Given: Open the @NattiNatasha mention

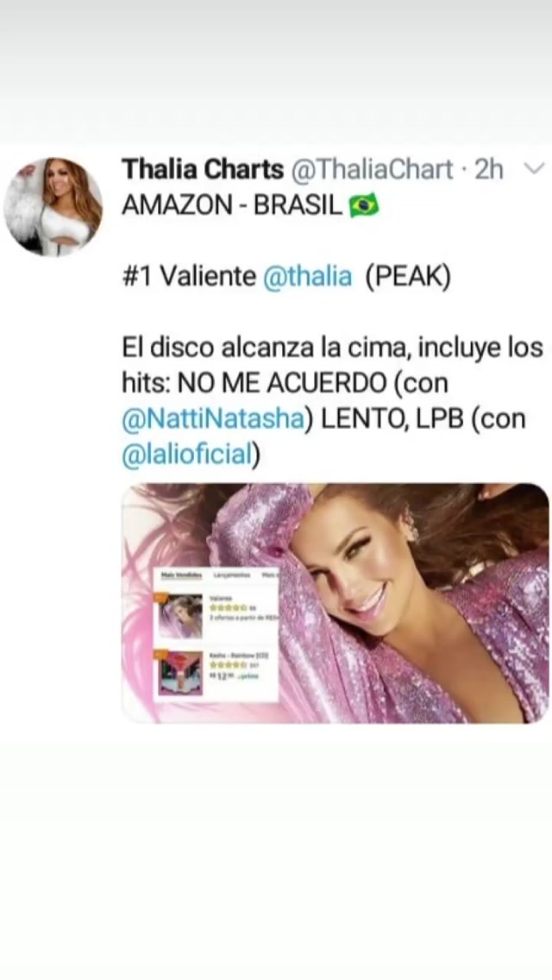Looking at the screenshot, I should 212,418.
